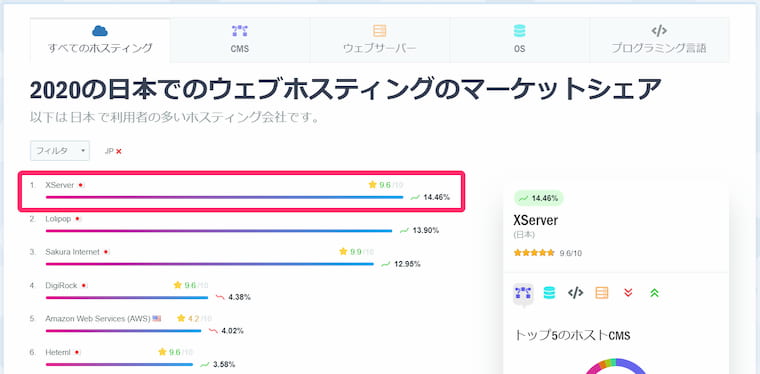The width and height of the screenshot is (760, 374).
Task: Open Amazon Web Services (AWS) entry
Action: [x=97, y=318]
